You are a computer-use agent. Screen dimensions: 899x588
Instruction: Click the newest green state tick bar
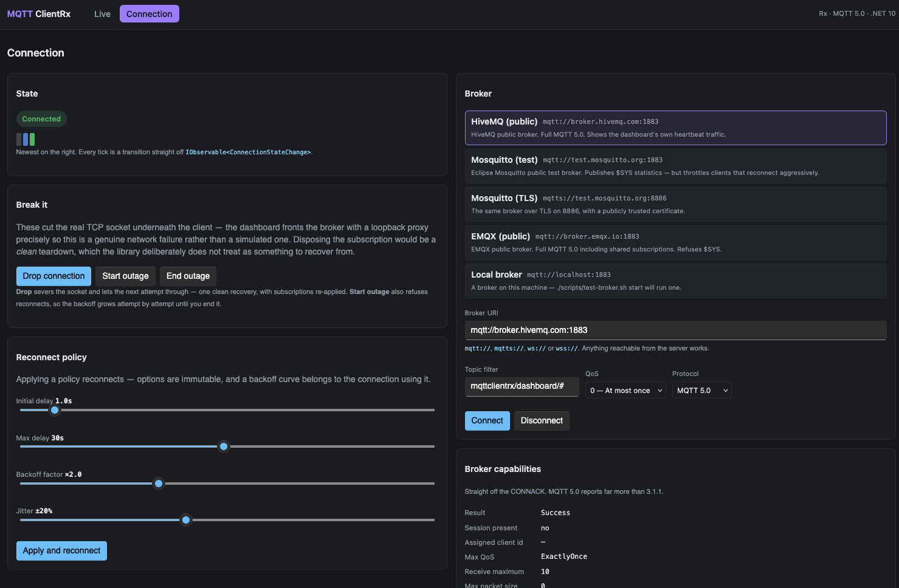pos(32,139)
